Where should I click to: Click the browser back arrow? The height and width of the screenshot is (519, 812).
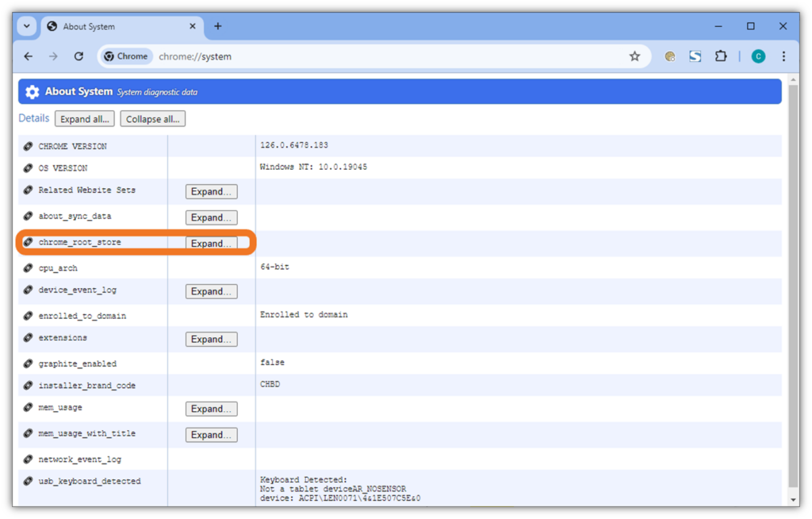[29, 56]
